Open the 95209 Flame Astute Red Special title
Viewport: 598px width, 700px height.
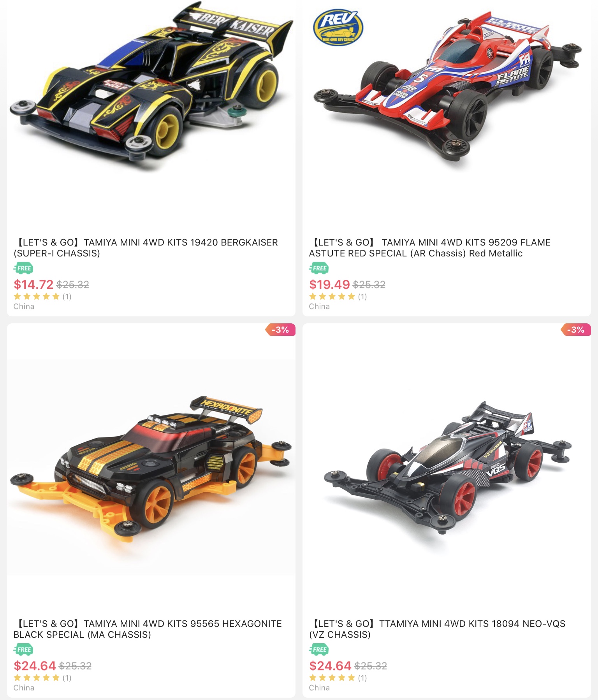430,248
